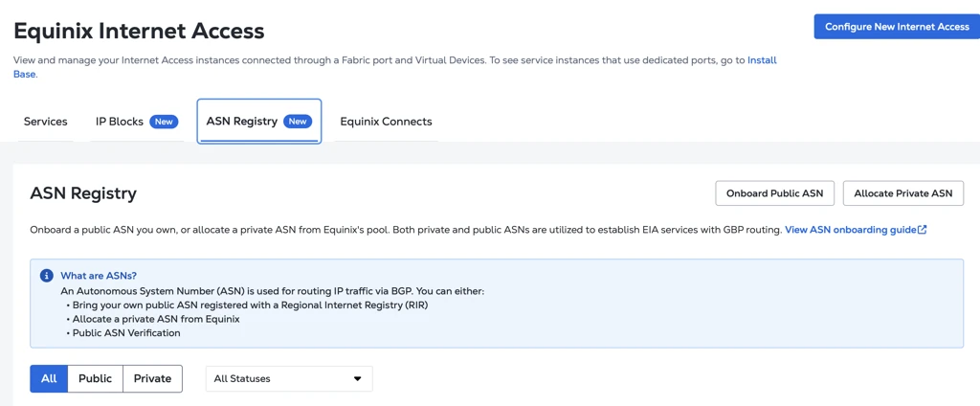Click the New badge on ASN Registry
Screen dimensions: 980x406
point(298,122)
